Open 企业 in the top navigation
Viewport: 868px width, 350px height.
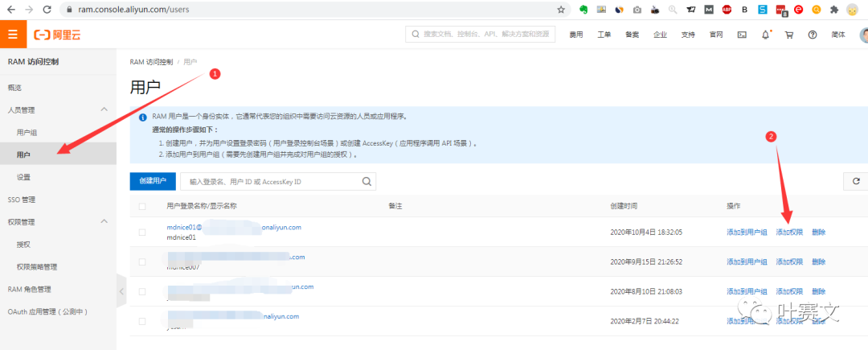coord(660,35)
